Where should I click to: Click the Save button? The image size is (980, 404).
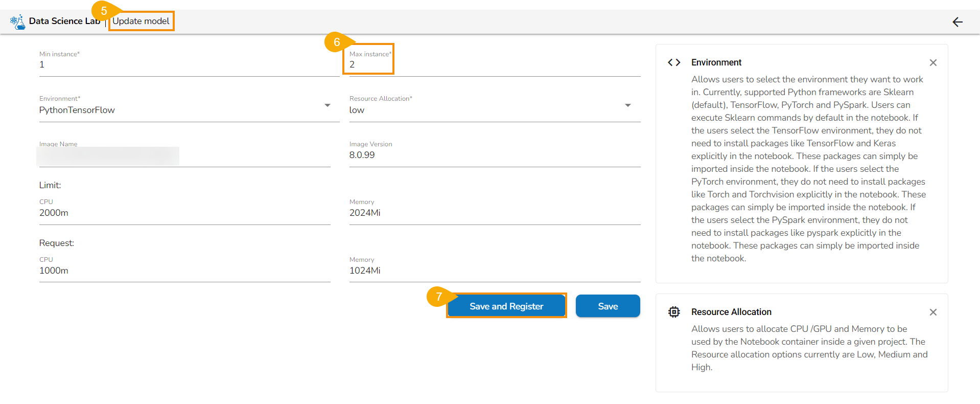pos(608,306)
